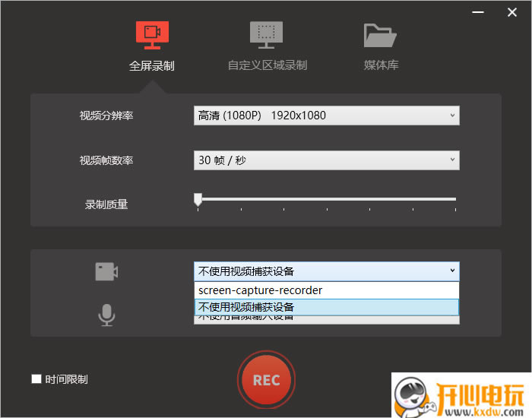Select the custom region recording monitor icon
The height and width of the screenshot is (418, 532).
[266, 35]
